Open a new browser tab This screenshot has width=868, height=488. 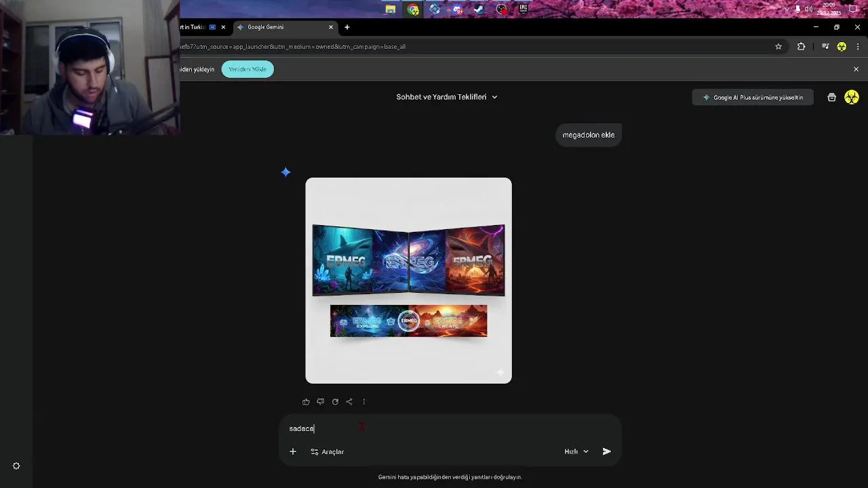coord(347,27)
